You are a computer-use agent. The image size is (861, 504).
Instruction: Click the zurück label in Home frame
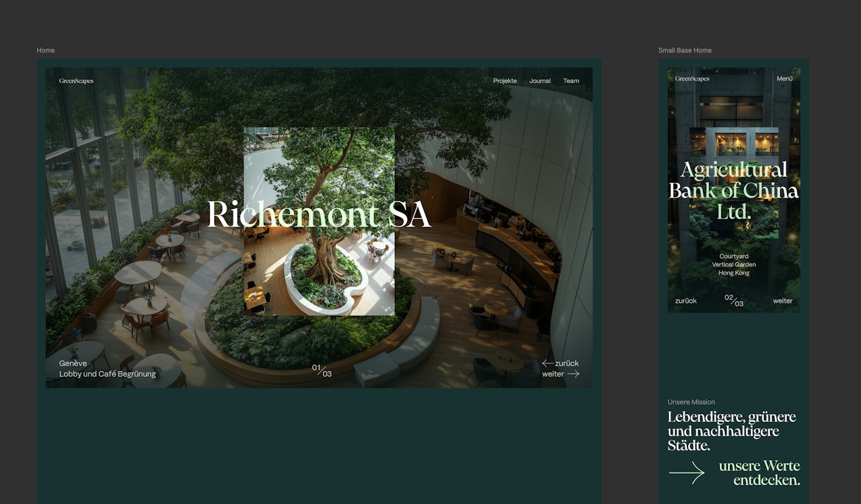(567, 364)
